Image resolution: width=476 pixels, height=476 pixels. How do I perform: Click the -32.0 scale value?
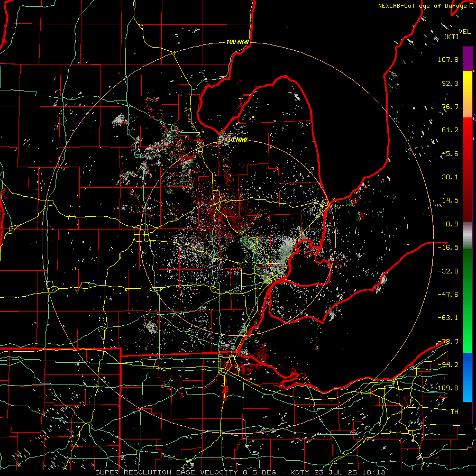tap(448, 271)
